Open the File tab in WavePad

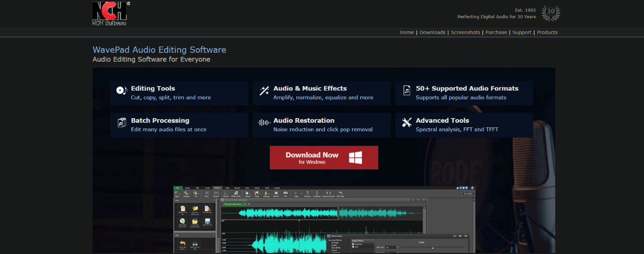point(178,188)
